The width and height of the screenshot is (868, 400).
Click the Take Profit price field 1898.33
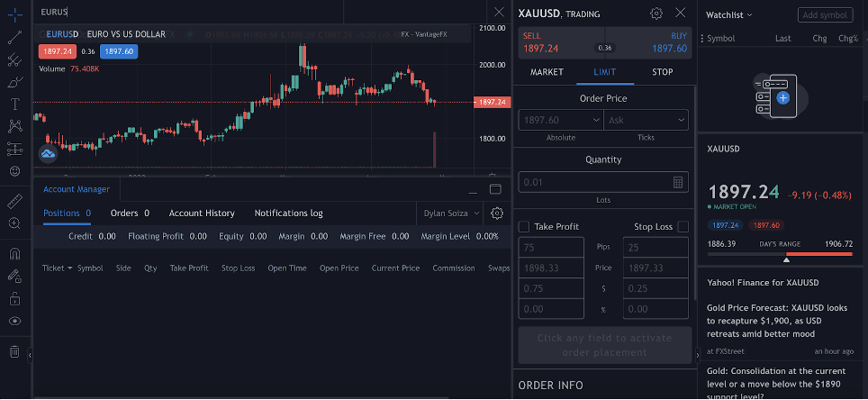(x=551, y=268)
